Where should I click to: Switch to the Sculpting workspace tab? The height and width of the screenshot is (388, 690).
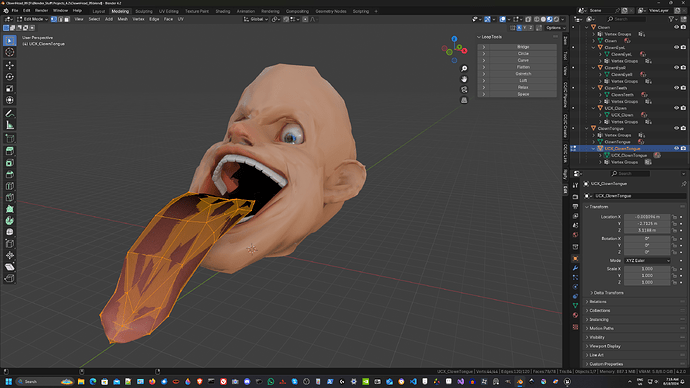tap(143, 11)
